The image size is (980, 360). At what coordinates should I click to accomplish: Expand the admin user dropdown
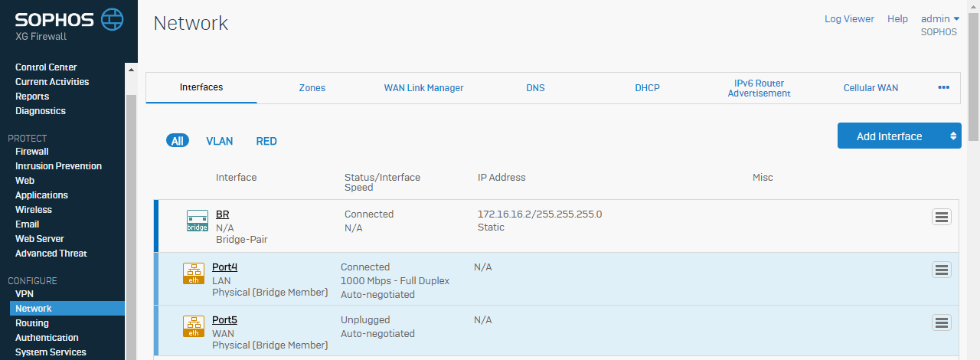[x=940, y=19]
